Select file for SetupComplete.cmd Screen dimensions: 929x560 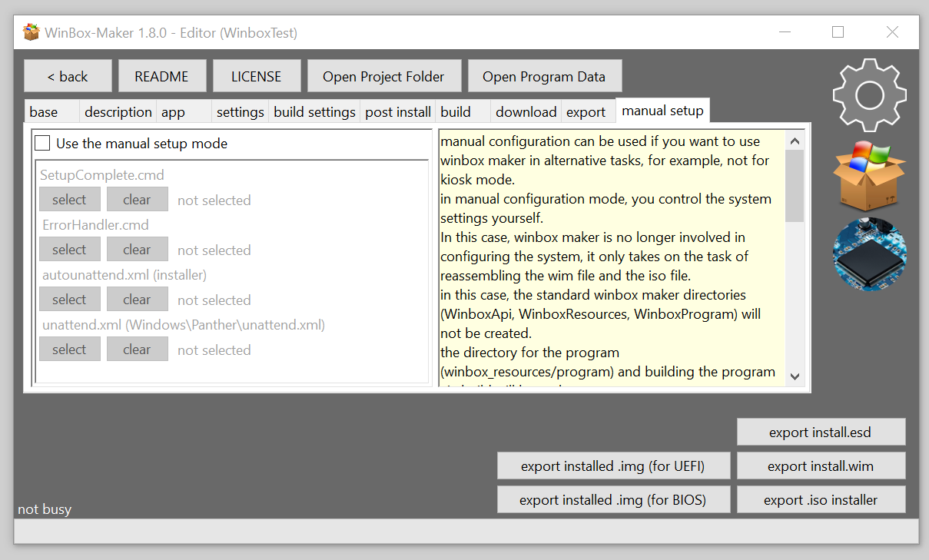click(x=69, y=200)
